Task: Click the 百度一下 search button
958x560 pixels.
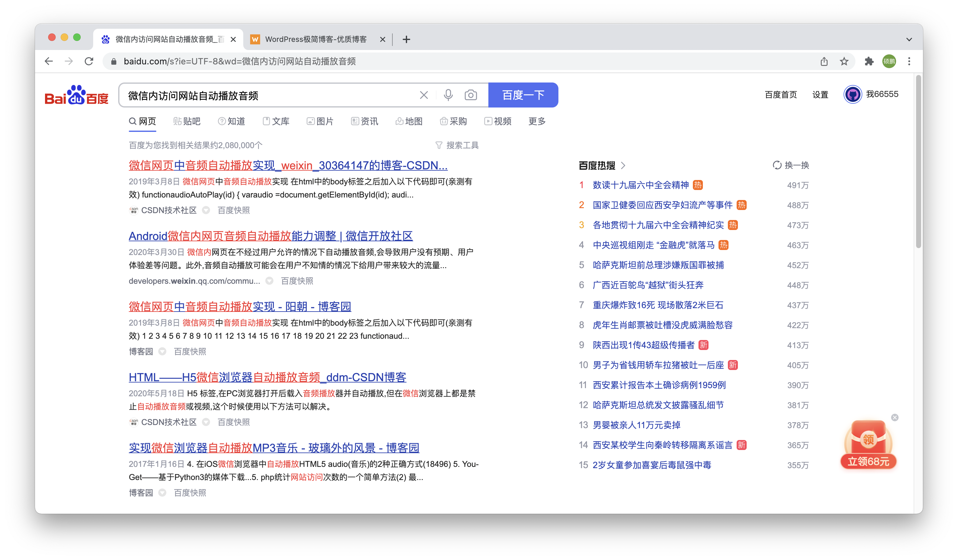Action: pyautogui.click(x=523, y=95)
